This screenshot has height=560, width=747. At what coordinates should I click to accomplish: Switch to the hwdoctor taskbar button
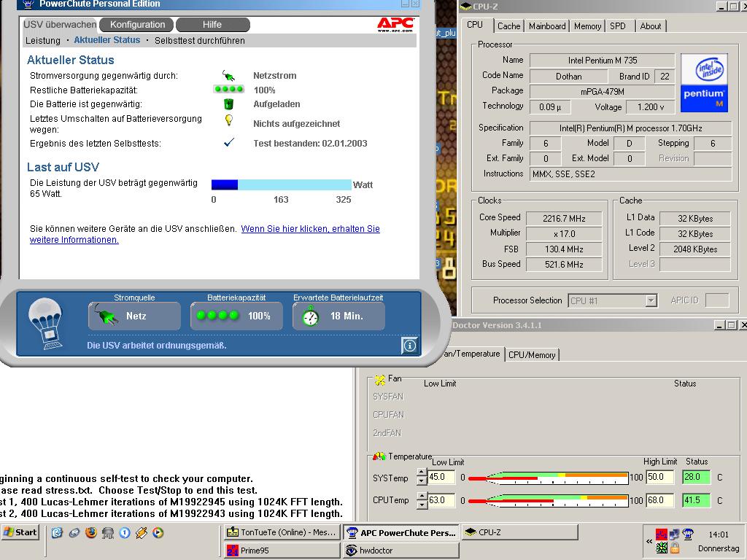click(400, 551)
